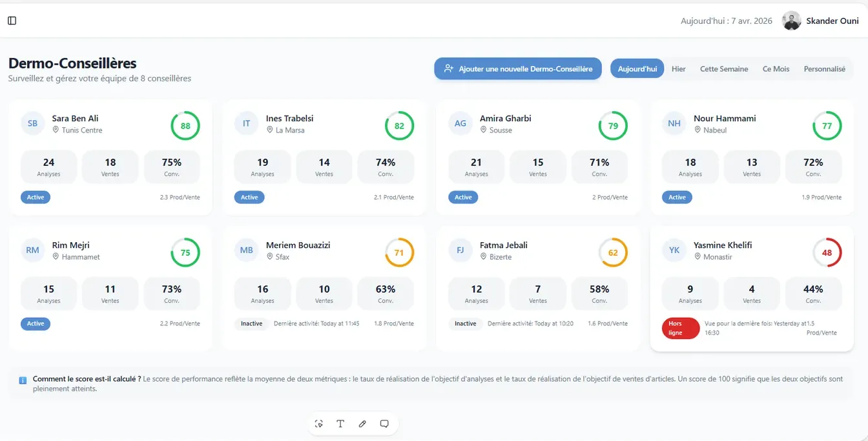Viewport: 868px width, 441px height.
Task: Click the FJ avatar for Fatma Jebali
Action: click(x=460, y=250)
